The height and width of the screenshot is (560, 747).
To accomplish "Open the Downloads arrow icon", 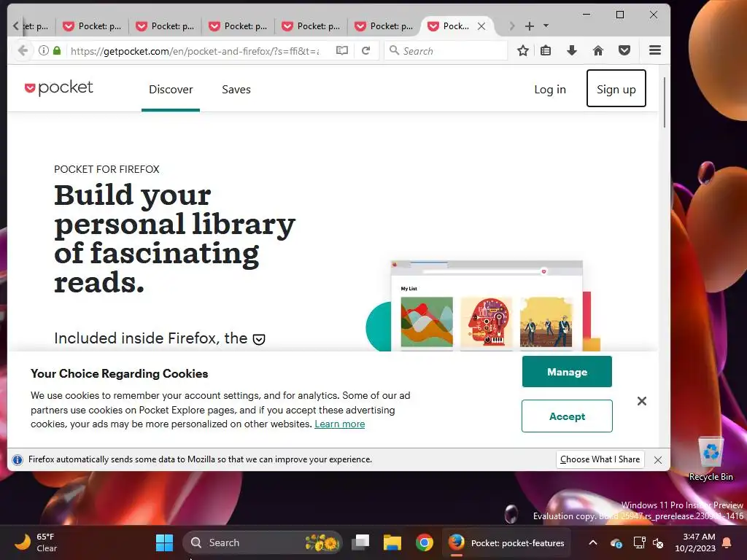I will tap(572, 50).
